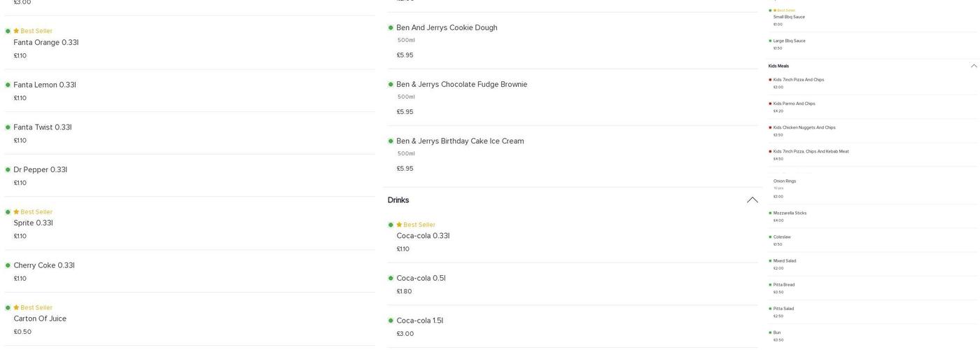Viewport: 980px width, 350px height.
Task: Click the Best Seller star on Fanta Orange 0.33l
Action: [x=16, y=31]
